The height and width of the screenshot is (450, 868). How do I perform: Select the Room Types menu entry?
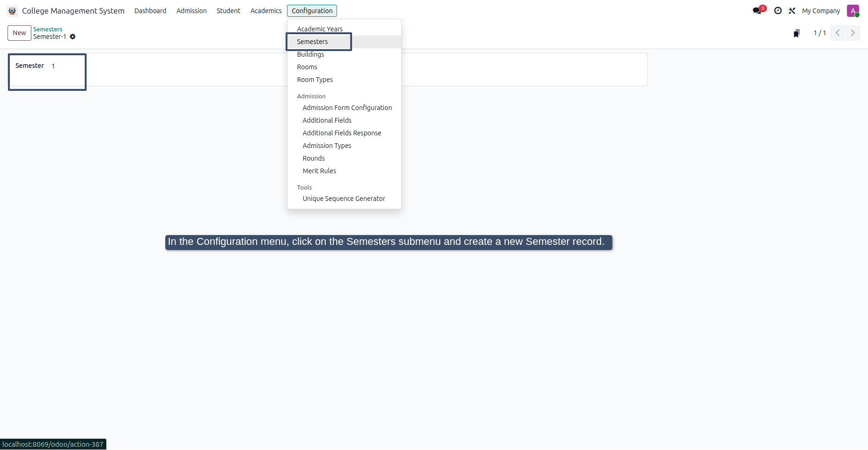[344, 80]
